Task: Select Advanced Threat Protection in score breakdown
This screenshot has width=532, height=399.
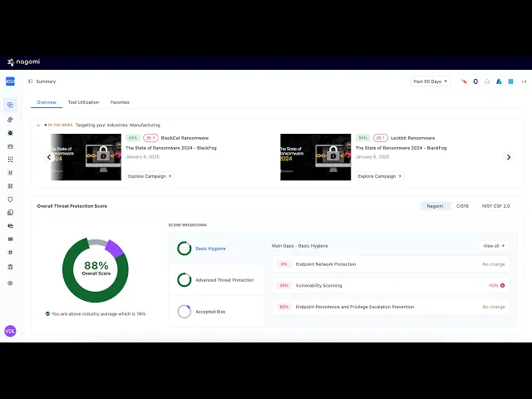Action: pyautogui.click(x=216, y=280)
